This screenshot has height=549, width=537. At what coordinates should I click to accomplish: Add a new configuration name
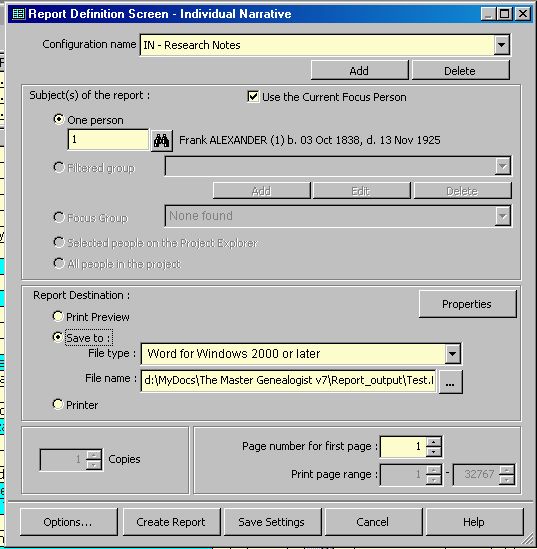point(359,71)
